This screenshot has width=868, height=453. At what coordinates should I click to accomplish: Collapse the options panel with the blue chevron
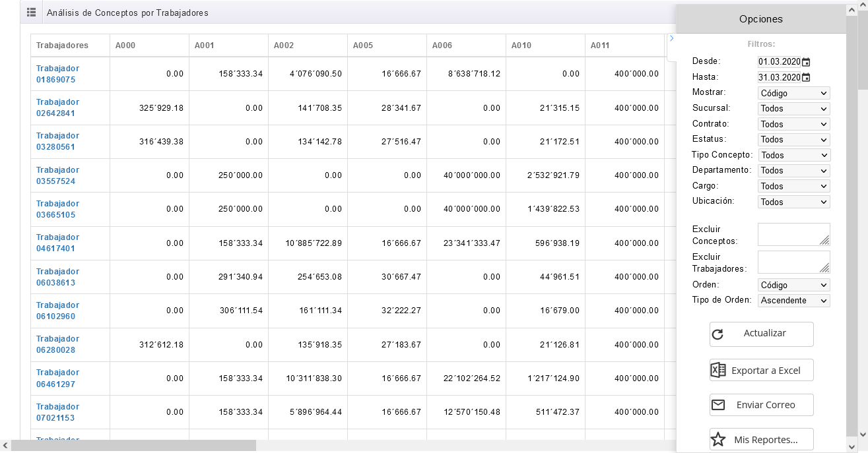pos(671,39)
